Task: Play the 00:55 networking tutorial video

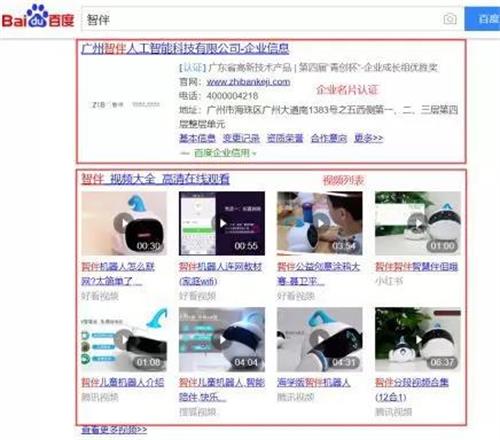Action: click(222, 223)
